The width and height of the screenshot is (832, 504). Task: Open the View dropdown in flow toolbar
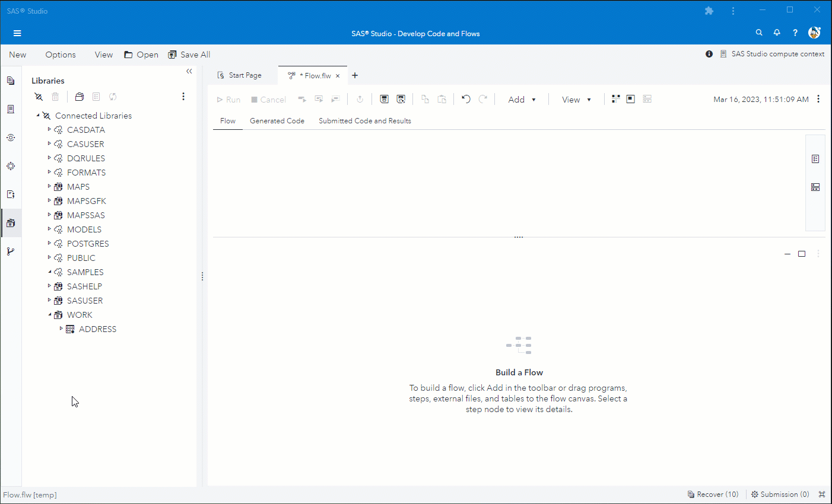click(x=577, y=100)
